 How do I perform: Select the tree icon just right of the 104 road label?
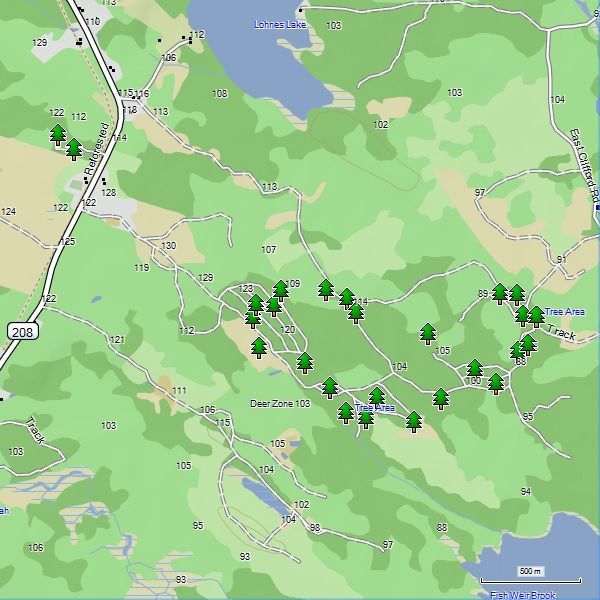pyautogui.click(x=440, y=398)
